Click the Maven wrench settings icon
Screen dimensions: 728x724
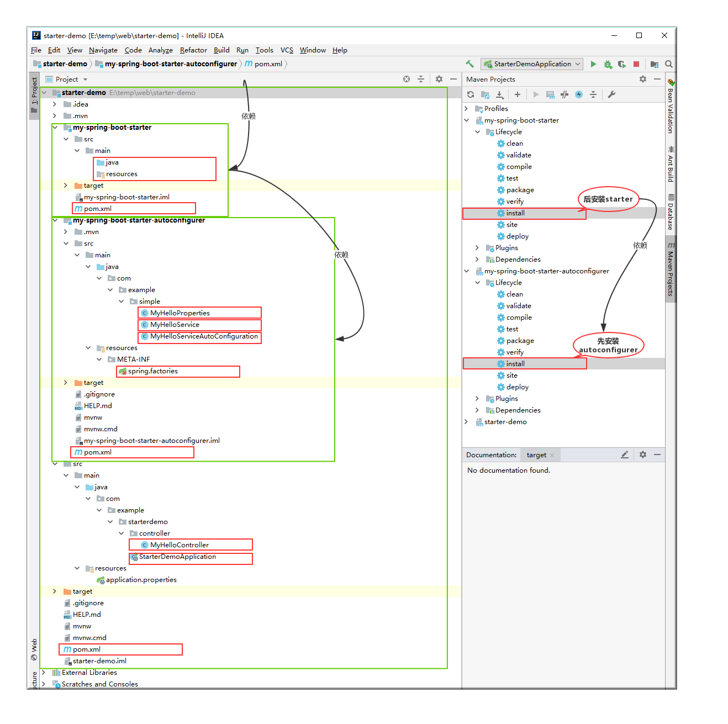[x=611, y=94]
